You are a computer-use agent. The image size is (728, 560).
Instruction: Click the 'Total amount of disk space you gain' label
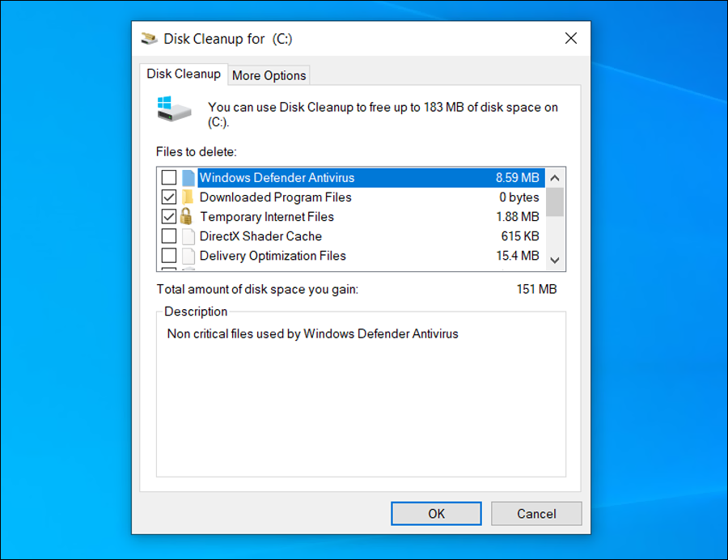click(257, 289)
